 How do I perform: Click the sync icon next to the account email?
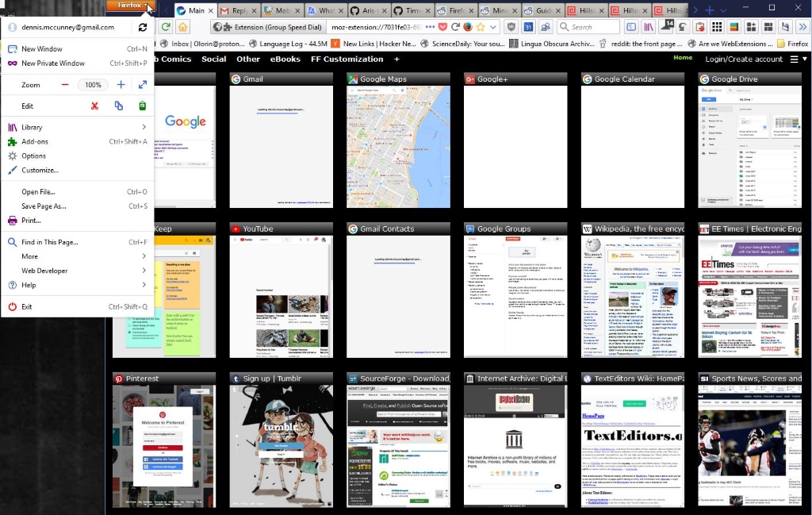143,27
